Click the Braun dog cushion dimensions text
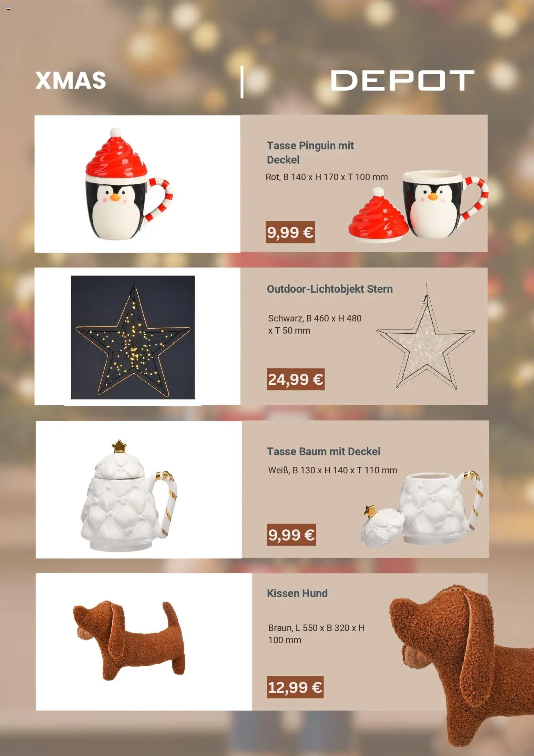Image resolution: width=534 pixels, height=756 pixels. coord(316,634)
